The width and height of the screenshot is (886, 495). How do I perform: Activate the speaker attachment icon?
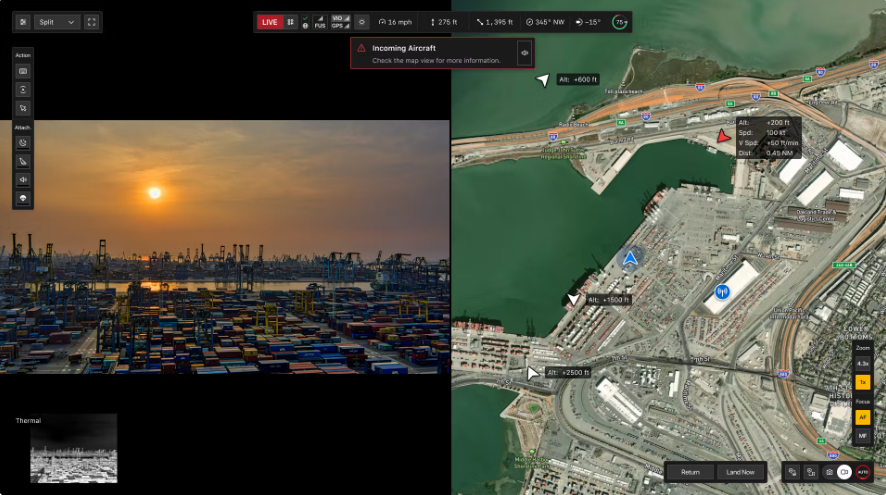[23, 179]
